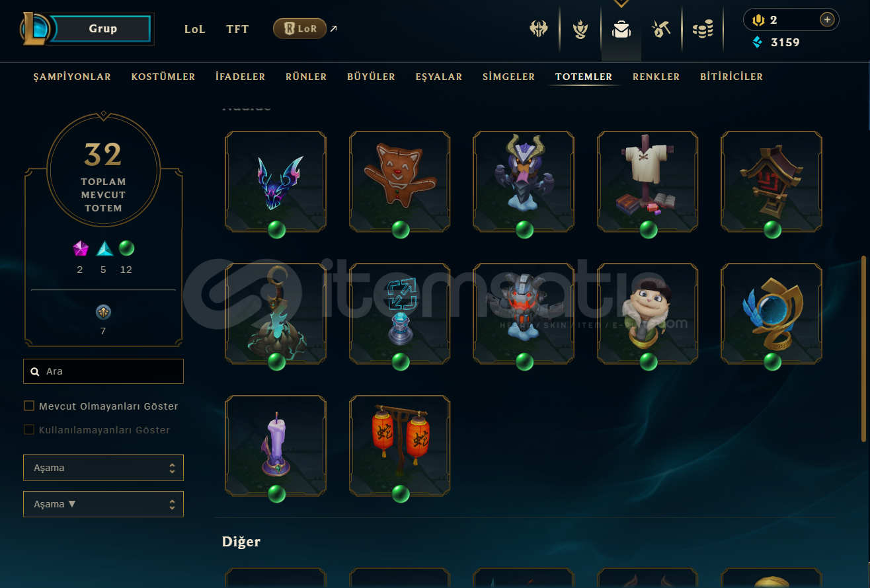Click the Grup button
Image resolution: width=870 pixels, height=588 pixels.
pyautogui.click(x=103, y=28)
